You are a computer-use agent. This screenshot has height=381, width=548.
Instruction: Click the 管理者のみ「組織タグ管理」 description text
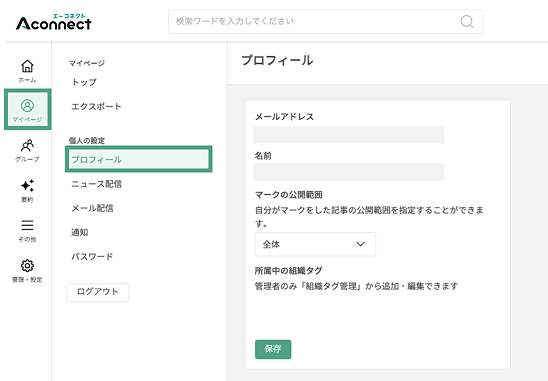(356, 286)
